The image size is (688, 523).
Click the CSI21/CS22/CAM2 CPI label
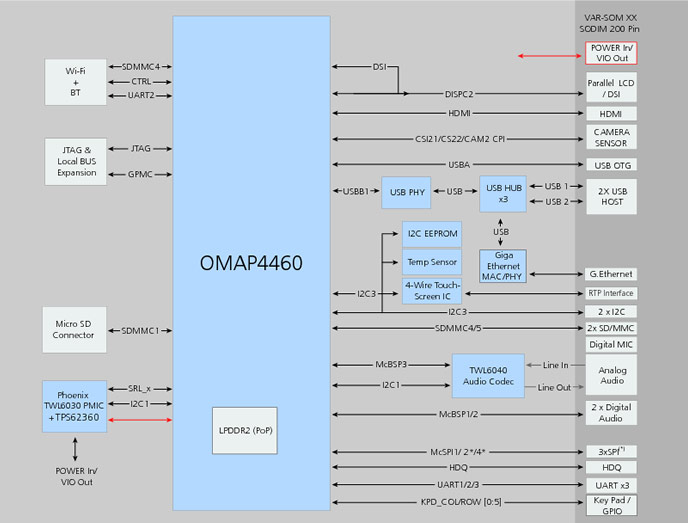click(460, 139)
